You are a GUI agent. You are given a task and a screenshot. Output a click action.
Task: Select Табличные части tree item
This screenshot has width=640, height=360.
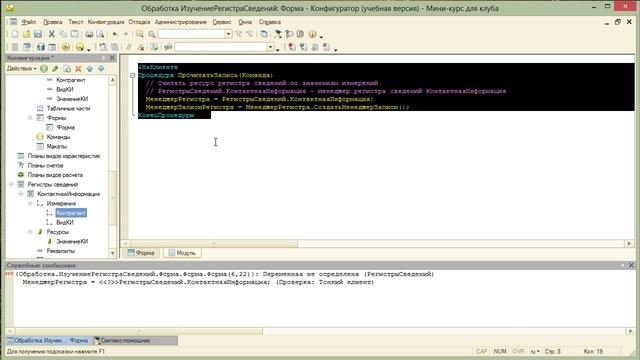point(68,108)
